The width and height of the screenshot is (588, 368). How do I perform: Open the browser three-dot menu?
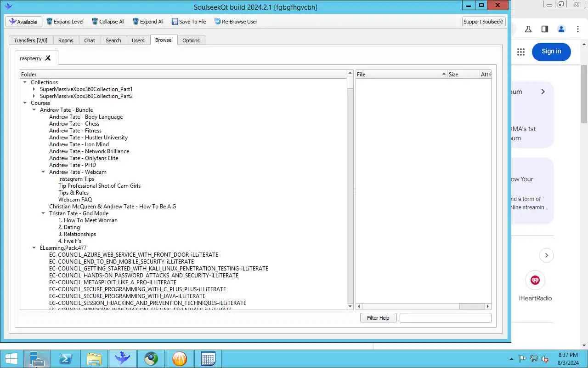coord(577,29)
